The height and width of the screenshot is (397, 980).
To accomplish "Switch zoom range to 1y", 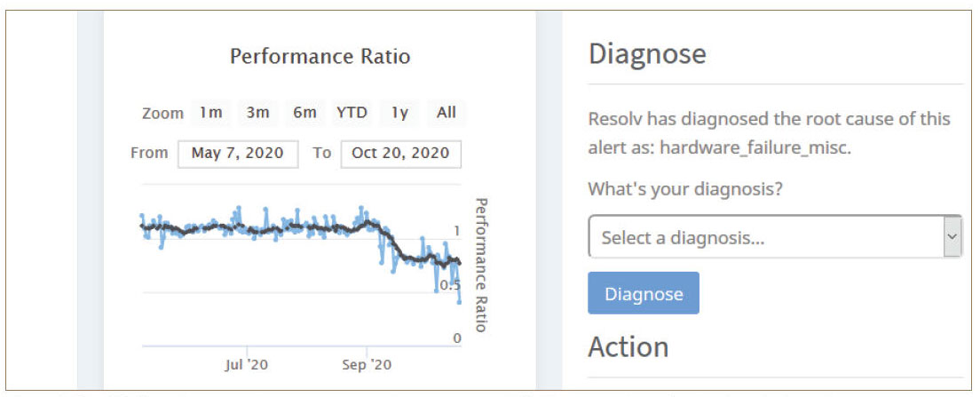I will point(399,113).
